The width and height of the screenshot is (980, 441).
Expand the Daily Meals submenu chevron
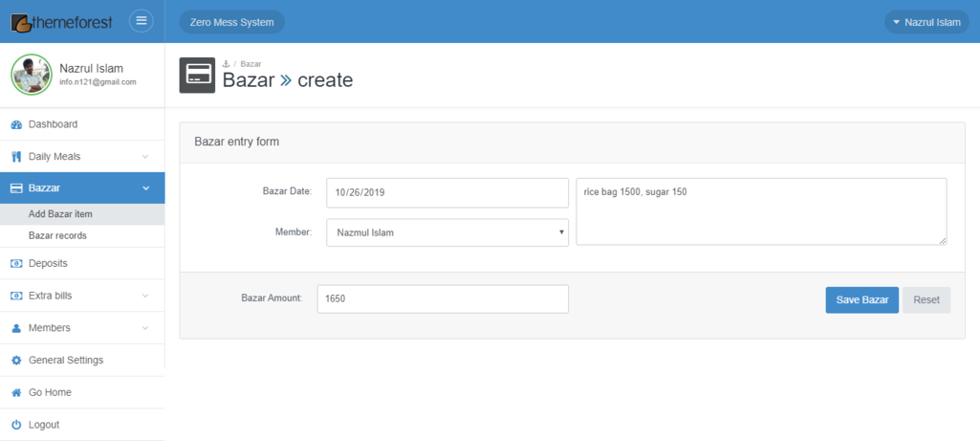tap(145, 157)
